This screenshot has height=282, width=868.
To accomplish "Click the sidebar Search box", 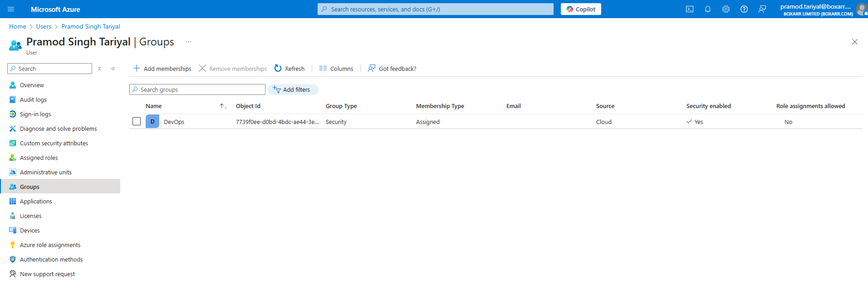I will pyautogui.click(x=50, y=69).
